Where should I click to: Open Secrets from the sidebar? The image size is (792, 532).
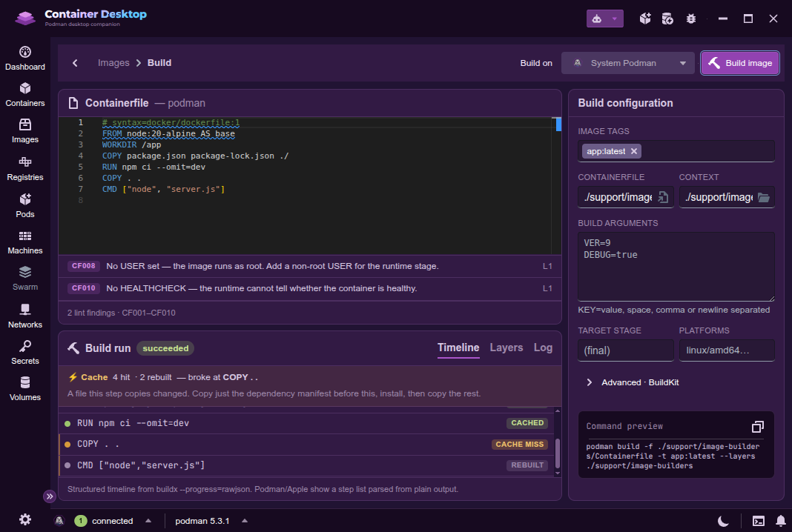click(24, 353)
